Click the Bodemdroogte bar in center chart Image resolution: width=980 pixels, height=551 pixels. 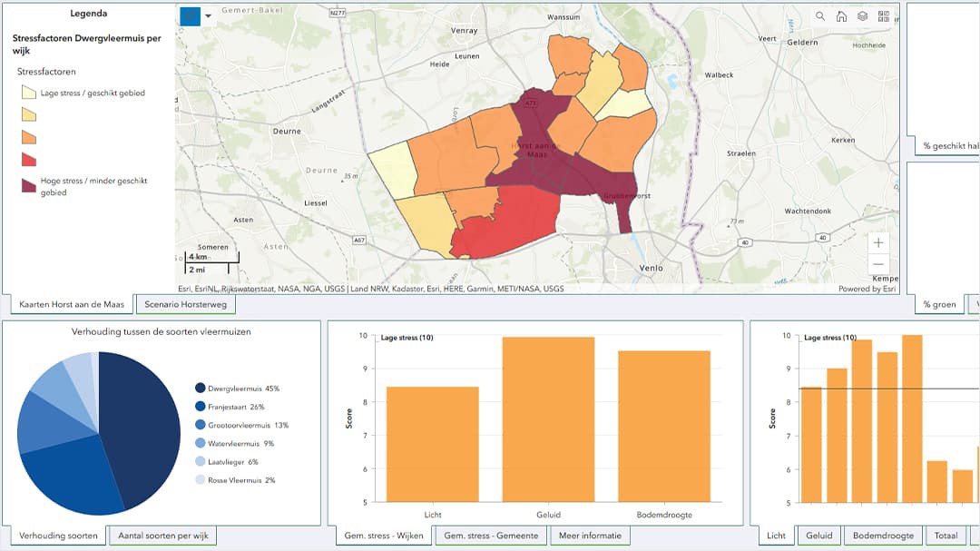tap(664, 427)
